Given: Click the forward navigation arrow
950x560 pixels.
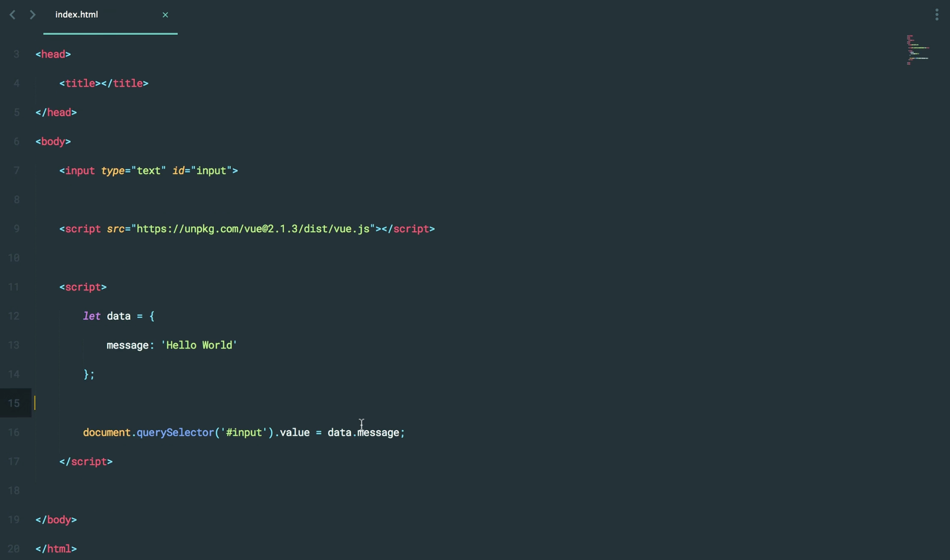Looking at the screenshot, I should (32, 15).
